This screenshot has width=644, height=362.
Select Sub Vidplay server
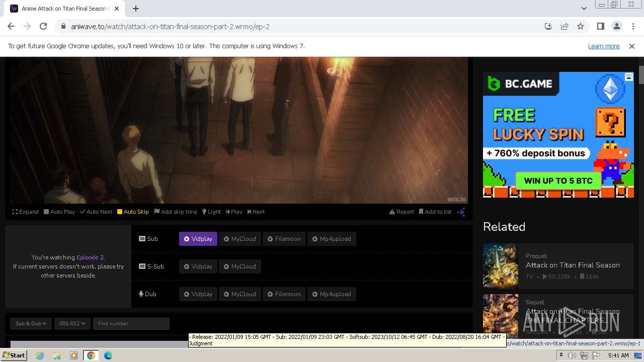(198, 239)
